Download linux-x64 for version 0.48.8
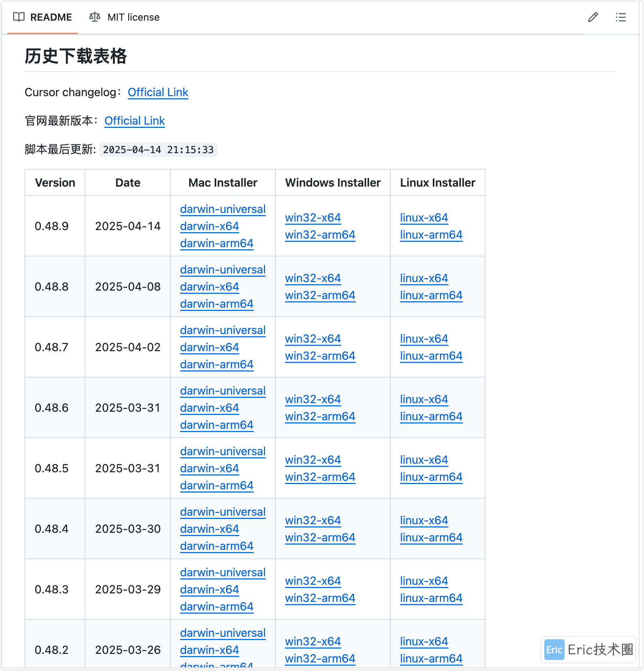Viewport: 644px width, 671px height. [x=424, y=278]
